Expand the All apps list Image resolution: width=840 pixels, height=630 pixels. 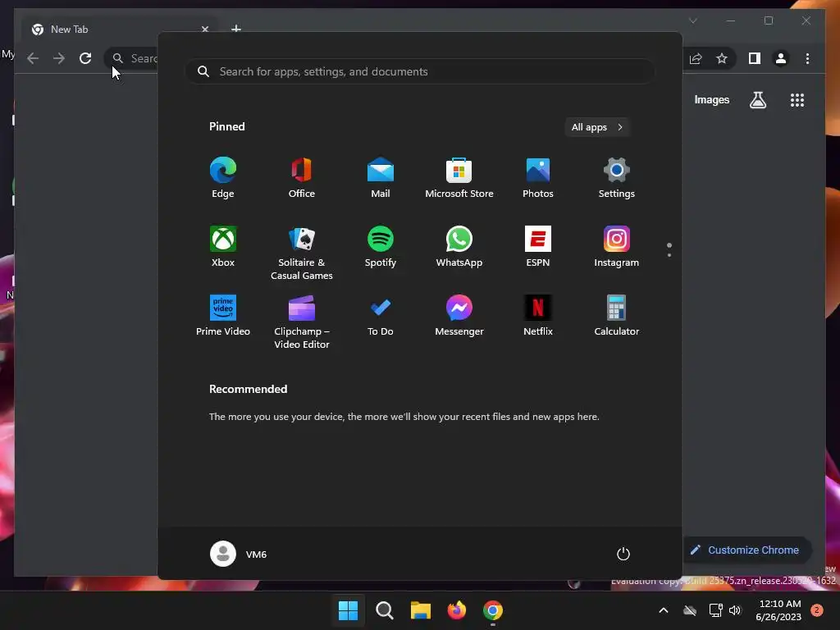click(597, 127)
